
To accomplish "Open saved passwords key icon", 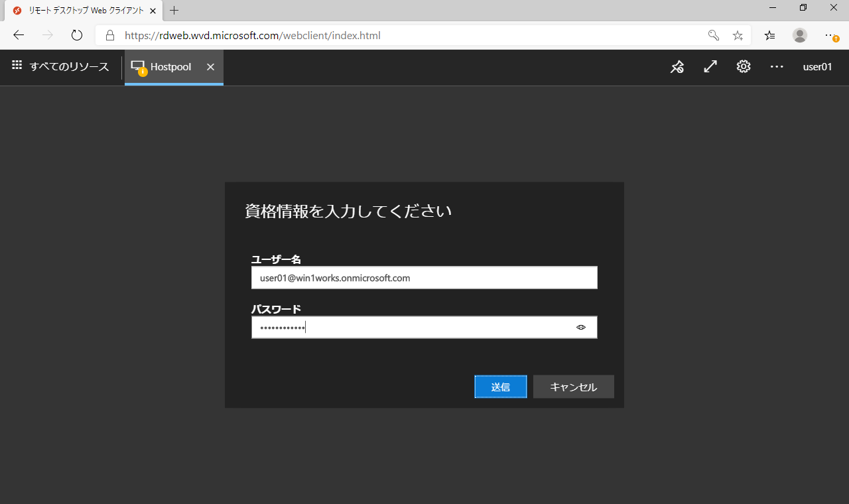I will (x=714, y=35).
